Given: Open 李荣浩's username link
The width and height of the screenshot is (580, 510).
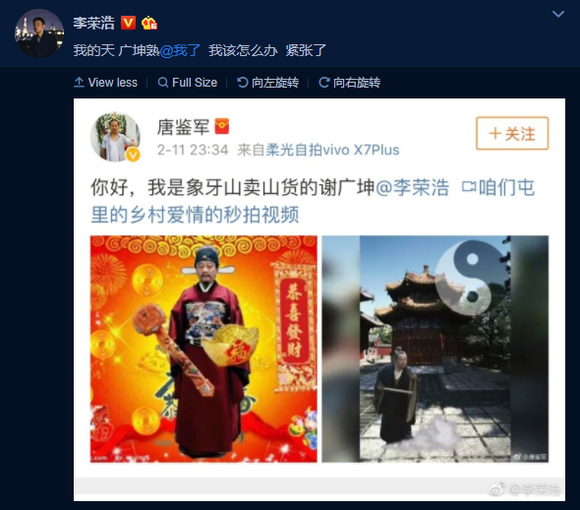Looking at the screenshot, I should click(94, 23).
